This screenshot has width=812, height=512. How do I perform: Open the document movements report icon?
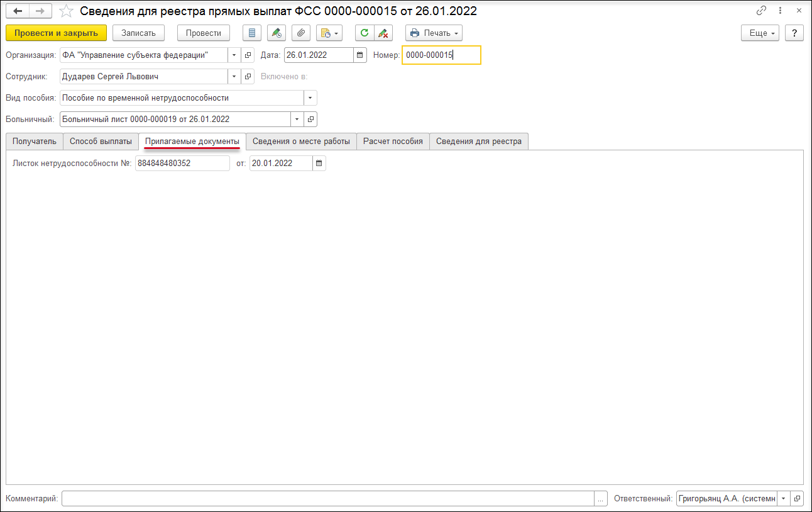[x=252, y=33]
